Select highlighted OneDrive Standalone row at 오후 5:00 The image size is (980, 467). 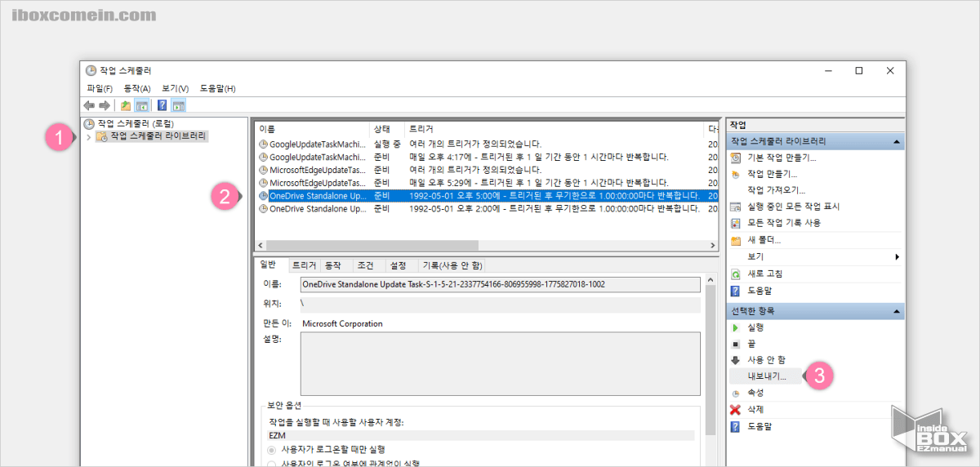click(487, 196)
